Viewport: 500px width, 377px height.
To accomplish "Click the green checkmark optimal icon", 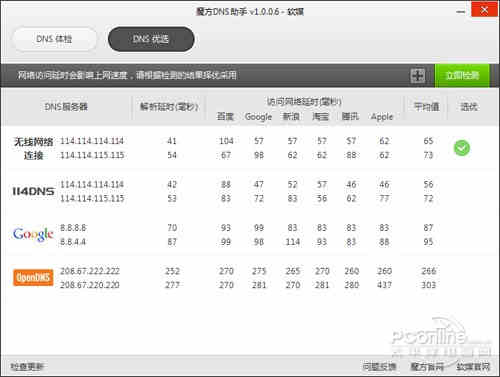I will [x=462, y=148].
